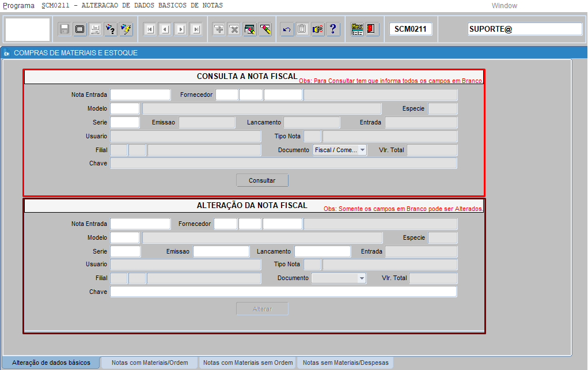Focus Nota Entrada field in Consulta section
This screenshot has height=370, width=588.
(x=141, y=95)
